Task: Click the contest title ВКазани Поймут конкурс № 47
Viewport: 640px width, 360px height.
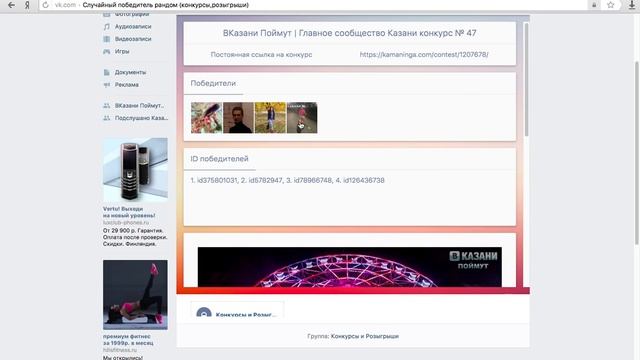Action: (349, 33)
